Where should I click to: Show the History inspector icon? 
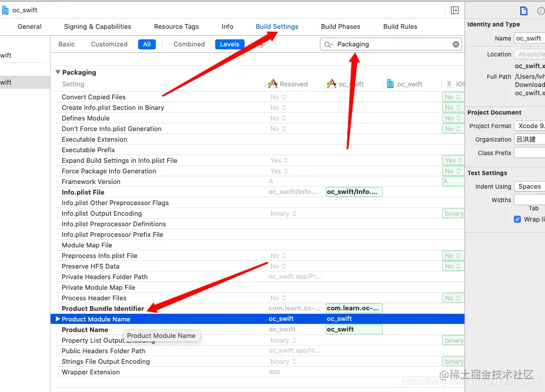541,11
